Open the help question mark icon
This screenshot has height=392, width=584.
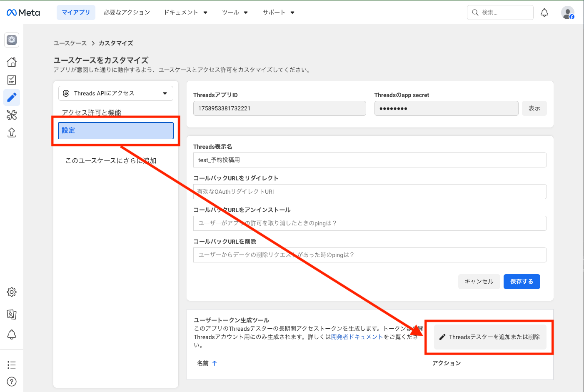(12, 381)
